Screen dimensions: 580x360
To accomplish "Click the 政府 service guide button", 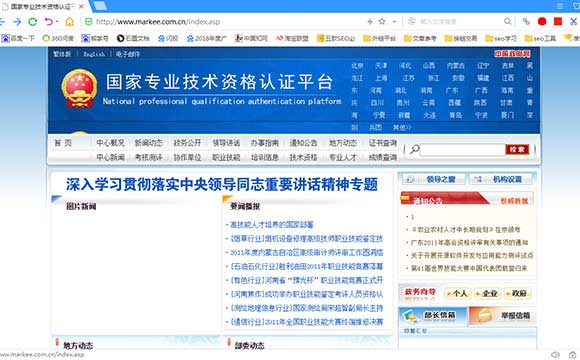I will tap(517, 293).
